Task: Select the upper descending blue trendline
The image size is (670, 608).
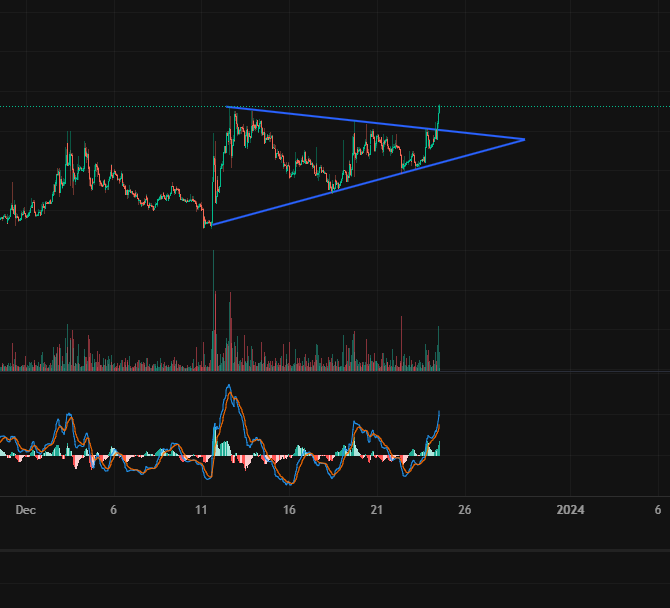Action: tap(375, 123)
